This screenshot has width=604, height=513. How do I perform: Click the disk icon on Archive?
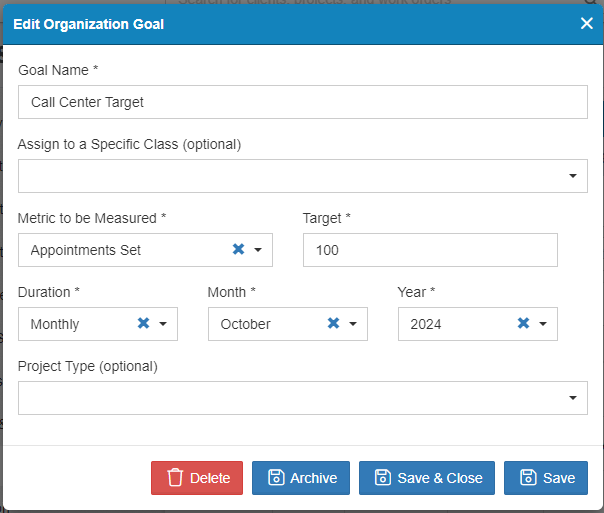(276, 477)
